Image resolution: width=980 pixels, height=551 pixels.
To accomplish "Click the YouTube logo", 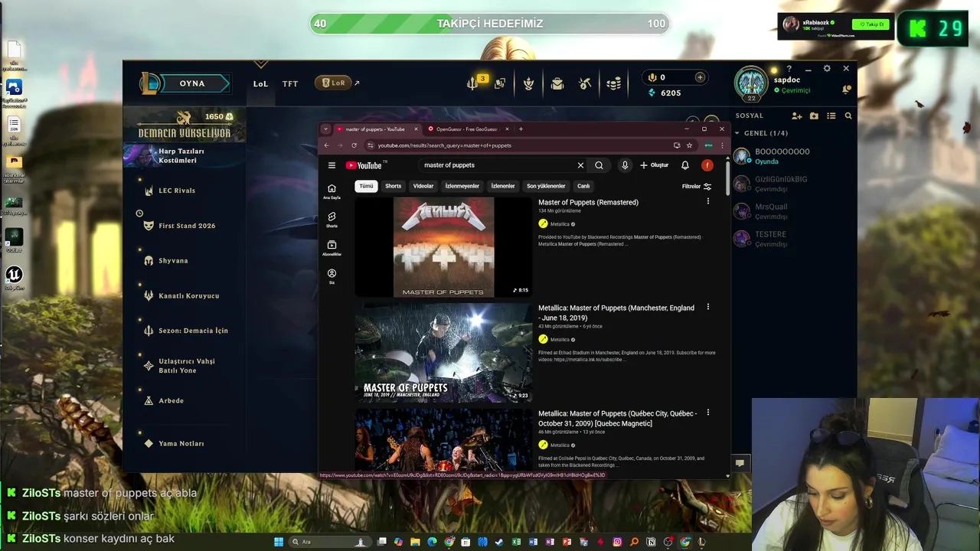I will click(x=365, y=165).
